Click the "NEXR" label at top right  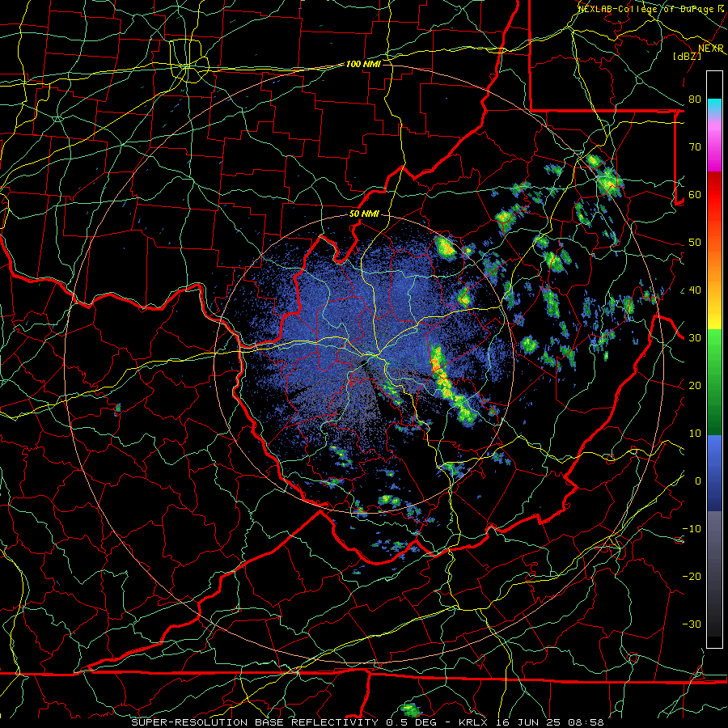[x=711, y=49]
